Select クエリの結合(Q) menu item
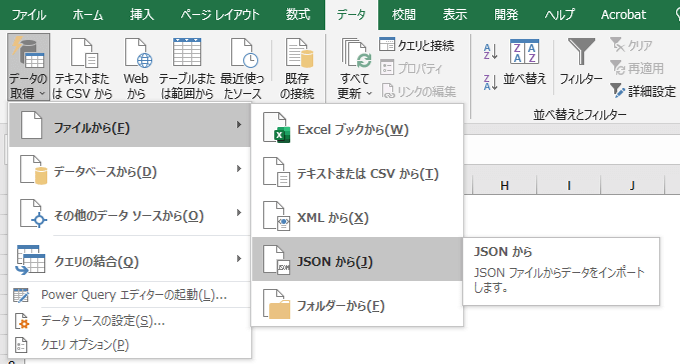 (130, 259)
